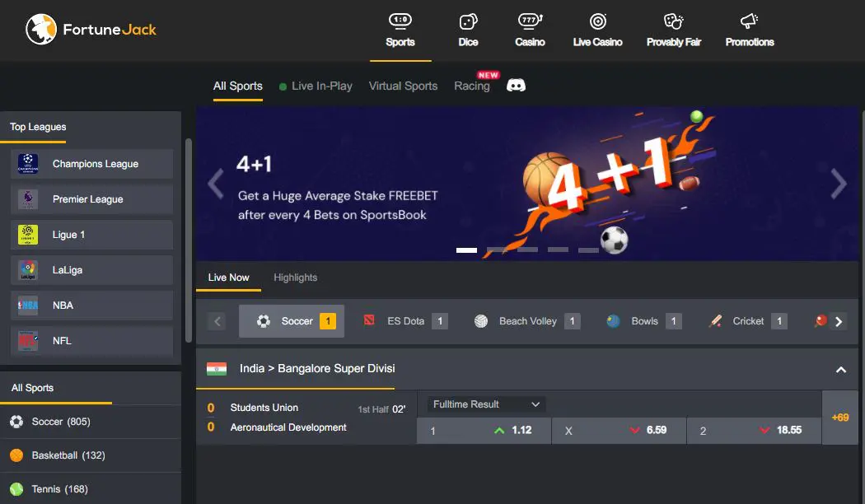Select the Live Now tab

[x=228, y=278]
